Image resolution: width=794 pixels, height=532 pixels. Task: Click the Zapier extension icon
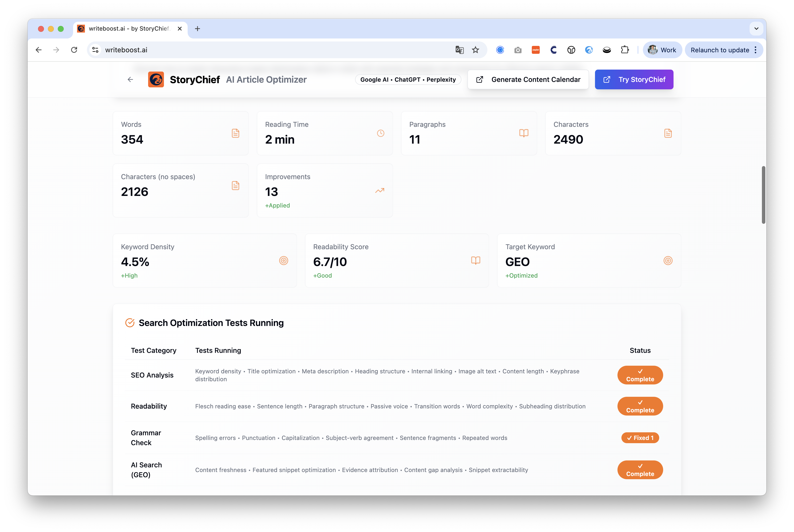(536, 50)
